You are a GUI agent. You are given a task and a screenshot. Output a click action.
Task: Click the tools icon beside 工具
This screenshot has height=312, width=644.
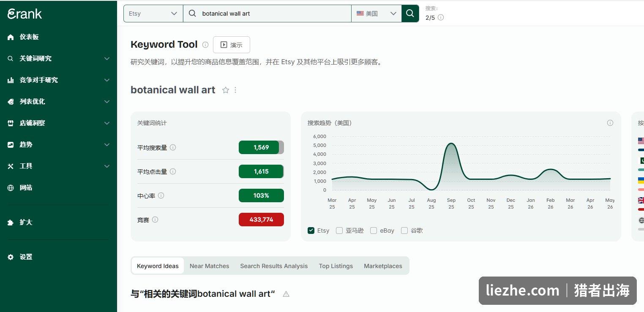[11, 166]
